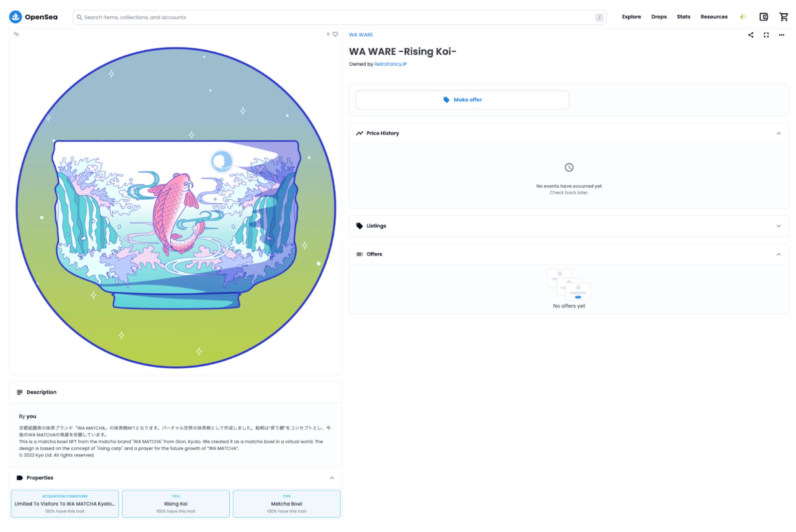This screenshot has height=532, width=796.
Task: Open the green profile avatar
Action: pos(743,17)
